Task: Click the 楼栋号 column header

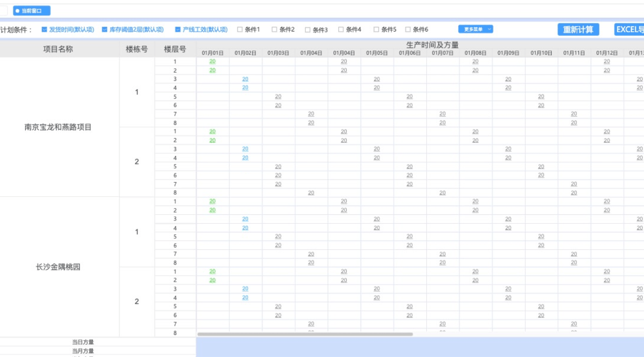Action: (137, 49)
